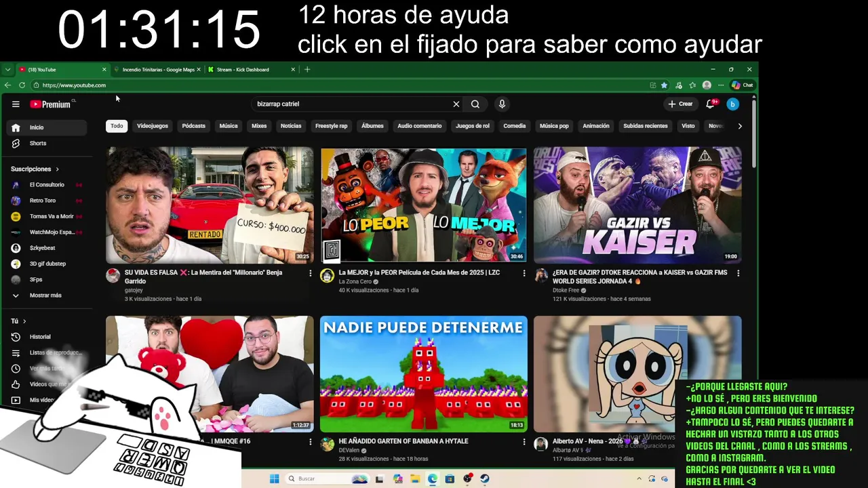Click the YouTube search input field
The height and width of the screenshot is (488, 868).
pos(353,104)
